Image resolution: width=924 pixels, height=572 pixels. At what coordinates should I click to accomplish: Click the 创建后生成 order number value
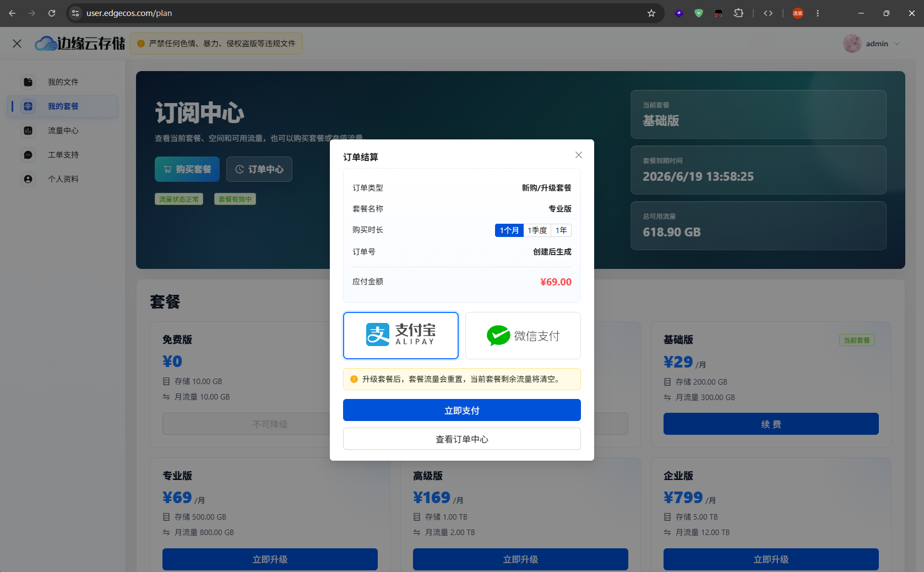552,252
